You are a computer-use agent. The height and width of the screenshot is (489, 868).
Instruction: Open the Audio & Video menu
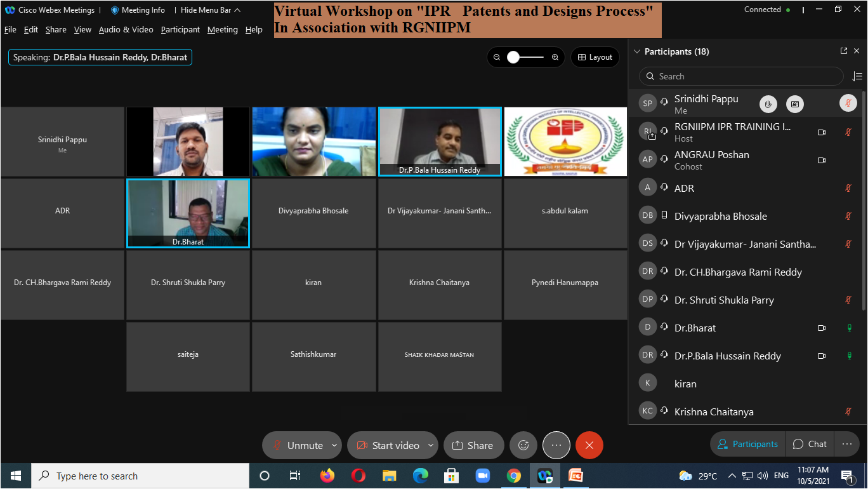click(x=126, y=30)
